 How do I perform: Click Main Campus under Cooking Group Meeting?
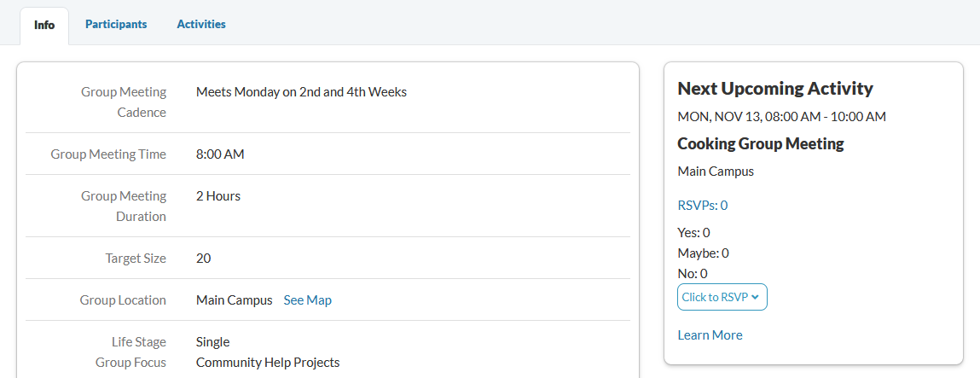[x=716, y=172]
